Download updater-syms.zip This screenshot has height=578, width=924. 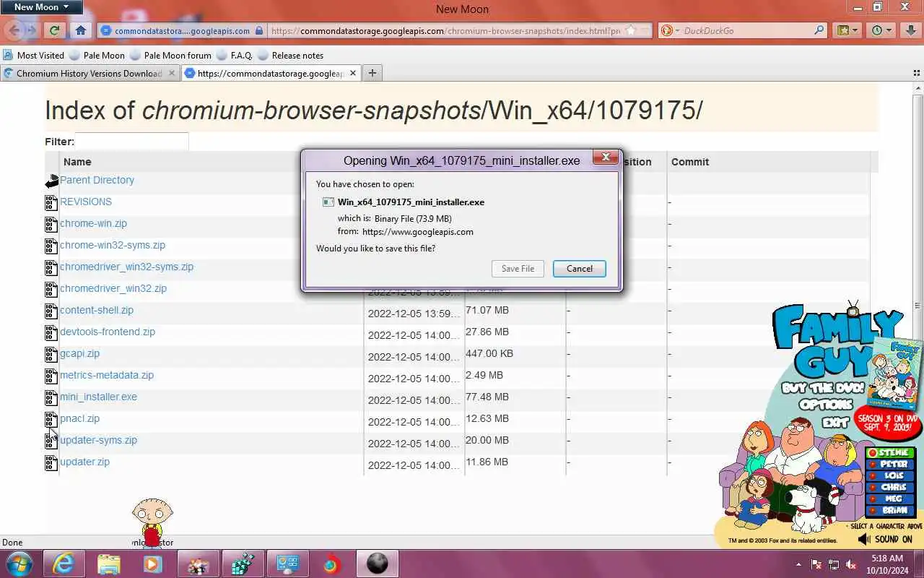click(x=98, y=440)
